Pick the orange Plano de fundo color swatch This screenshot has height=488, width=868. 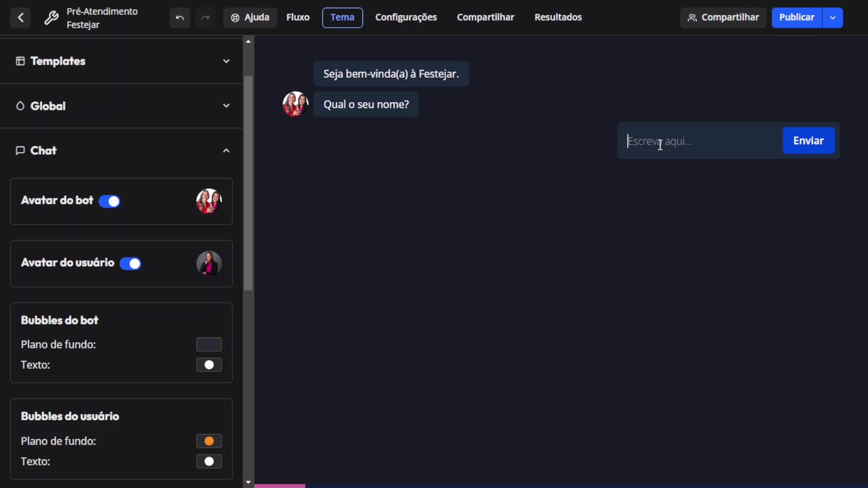tap(208, 441)
